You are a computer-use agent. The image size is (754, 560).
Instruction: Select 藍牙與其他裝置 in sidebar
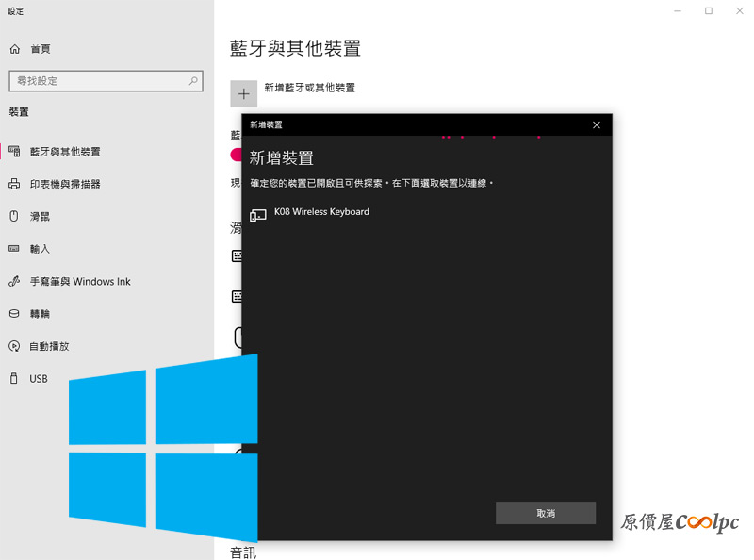[x=65, y=152]
